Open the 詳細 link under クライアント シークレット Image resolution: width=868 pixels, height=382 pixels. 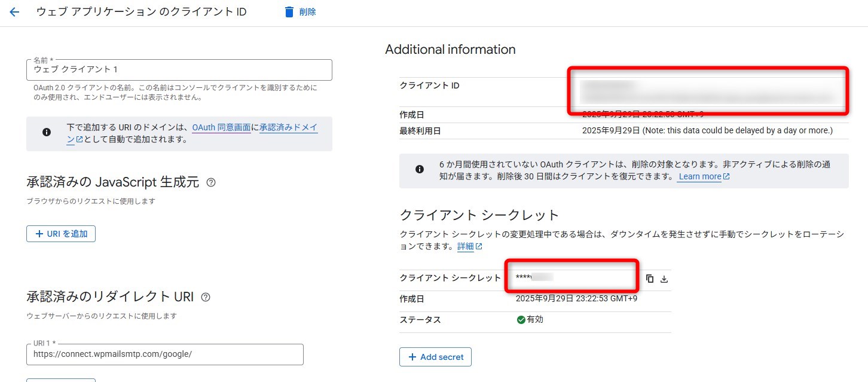[466, 246]
